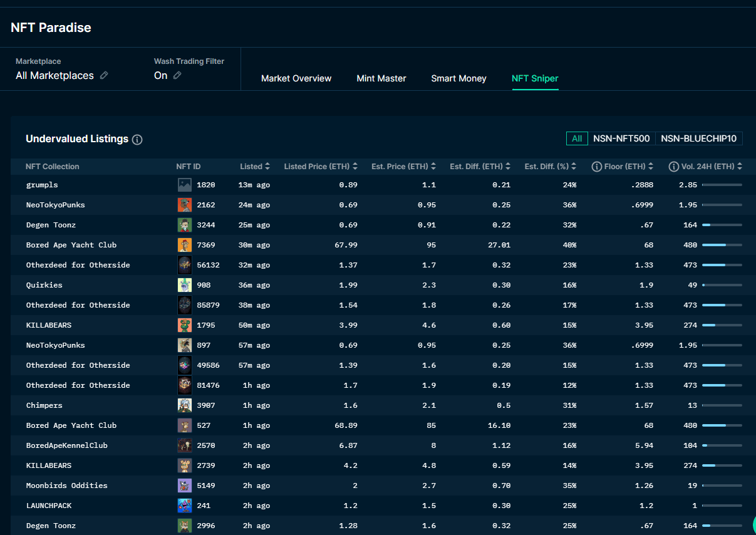
Task: Open the BoredApeKennelClub collection name
Action: point(66,445)
